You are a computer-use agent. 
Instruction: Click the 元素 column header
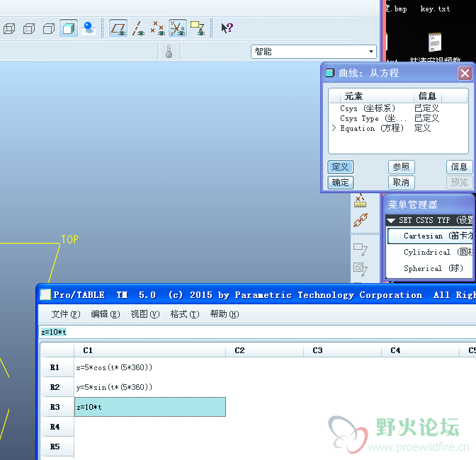click(x=376, y=96)
